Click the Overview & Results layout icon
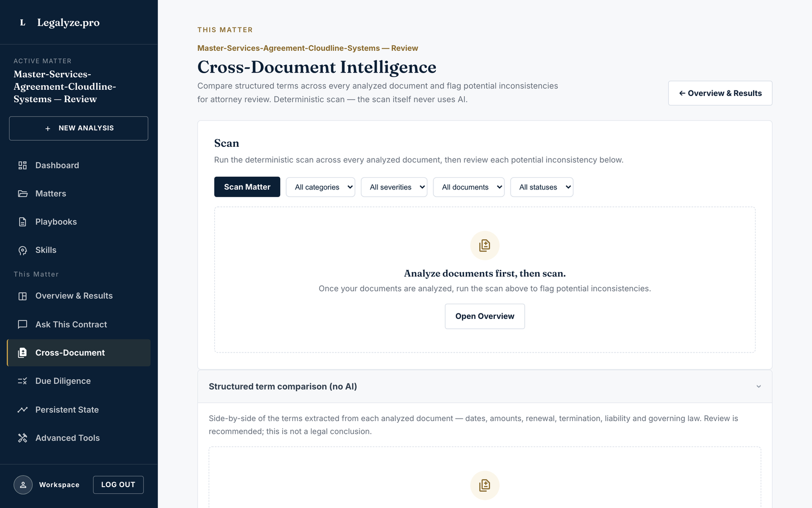 click(x=22, y=296)
